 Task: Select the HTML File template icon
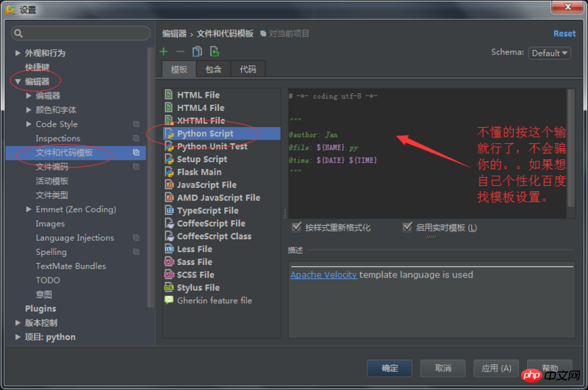pyautogui.click(x=169, y=95)
